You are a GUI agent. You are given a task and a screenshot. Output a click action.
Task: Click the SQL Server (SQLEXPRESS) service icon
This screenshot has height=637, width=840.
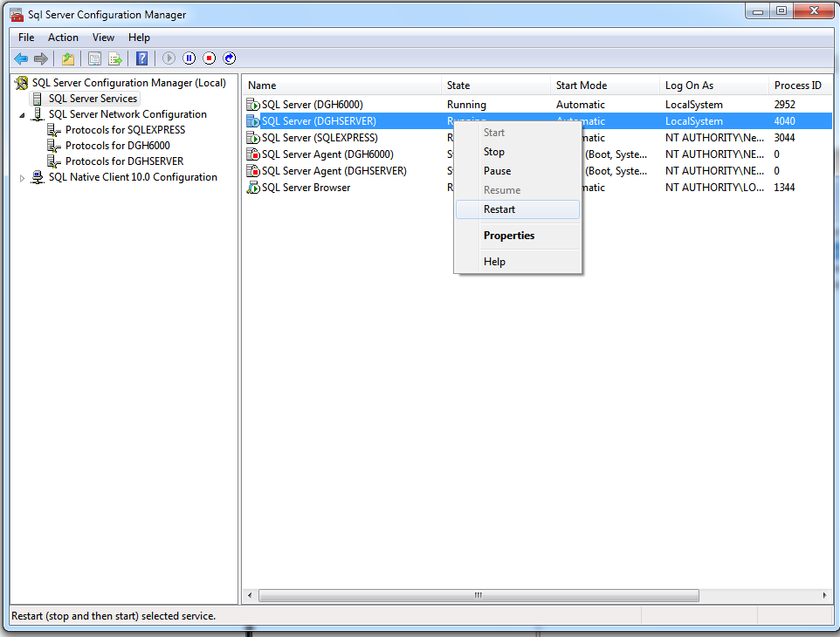253,138
